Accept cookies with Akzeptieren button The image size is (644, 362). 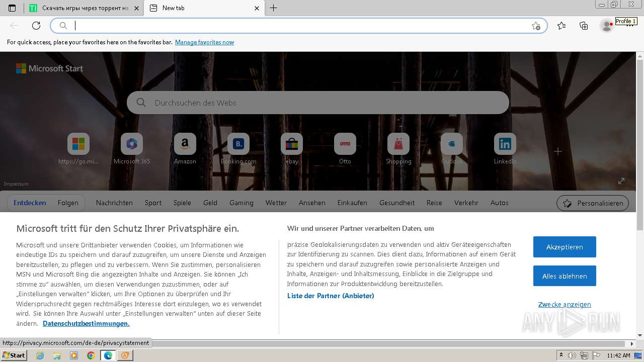tap(565, 247)
